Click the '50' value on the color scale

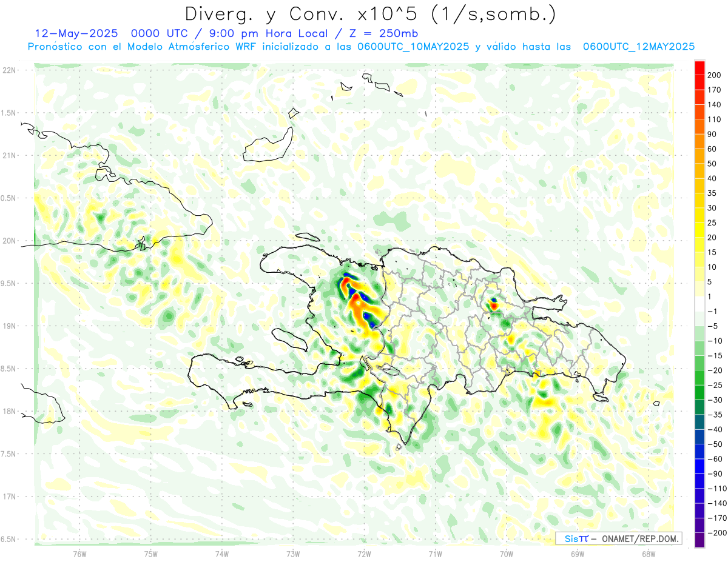pyautogui.click(x=712, y=164)
